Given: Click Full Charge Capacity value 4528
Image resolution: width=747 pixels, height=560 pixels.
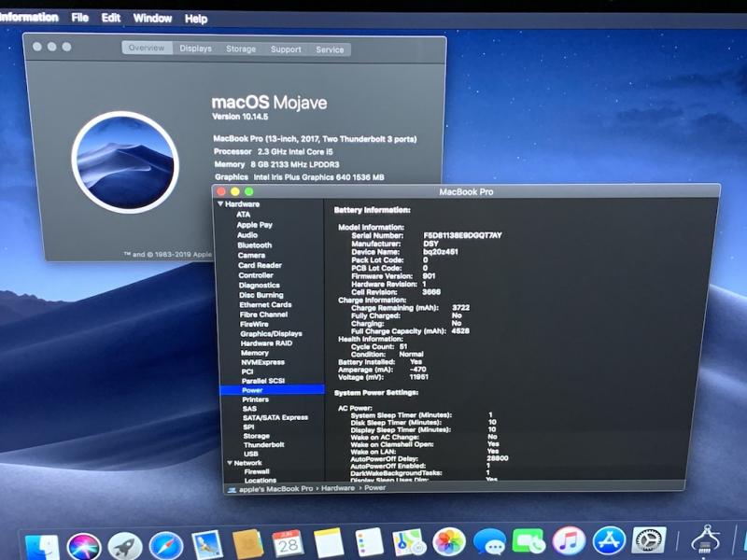Looking at the screenshot, I should pyautogui.click(x=460, y=330).
